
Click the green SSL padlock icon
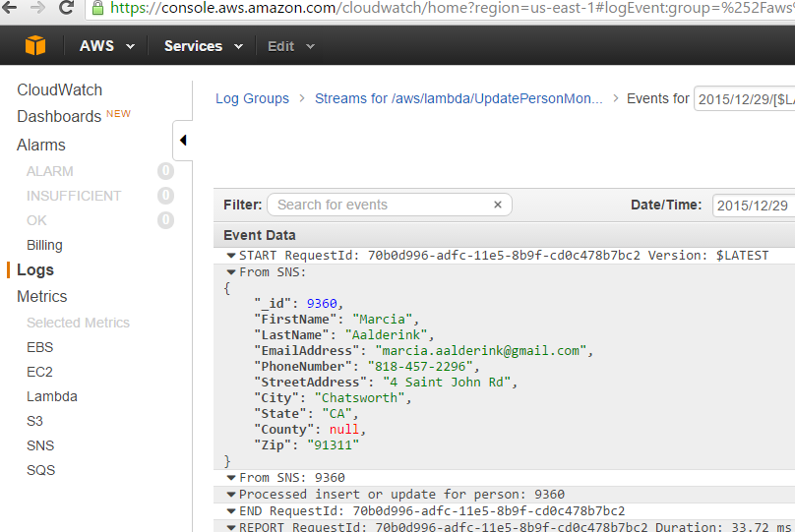click(x=97, y=8)
